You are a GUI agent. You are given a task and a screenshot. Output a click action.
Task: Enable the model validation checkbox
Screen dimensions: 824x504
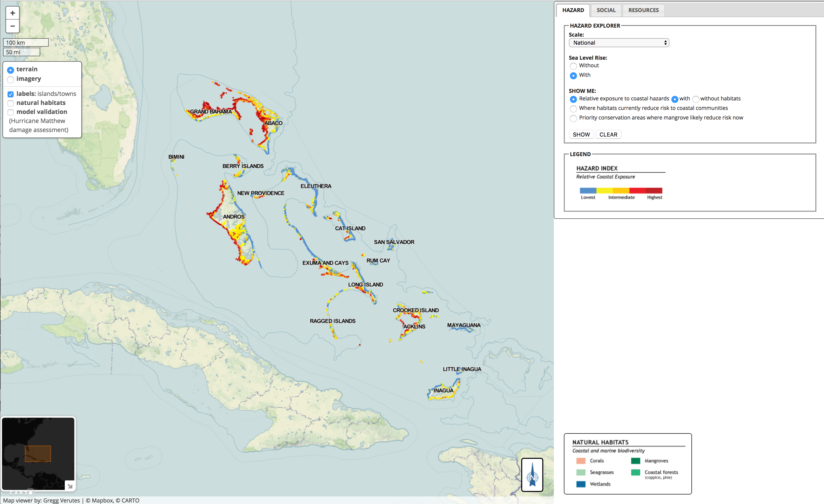(11, 112)
